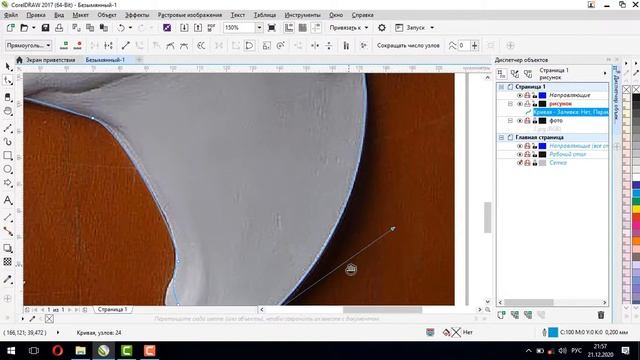Select the Connector tool
The image size is (640, 360).
click(x=8, y=231)
